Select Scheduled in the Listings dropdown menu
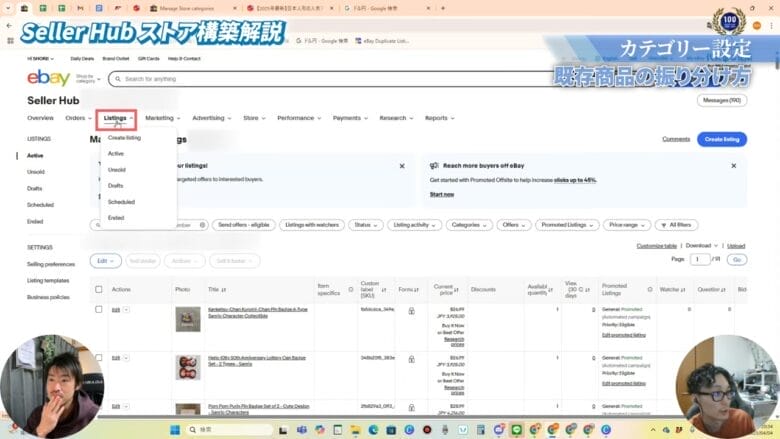Viewport: 780px width, 439px height. (x=121, y=202)
